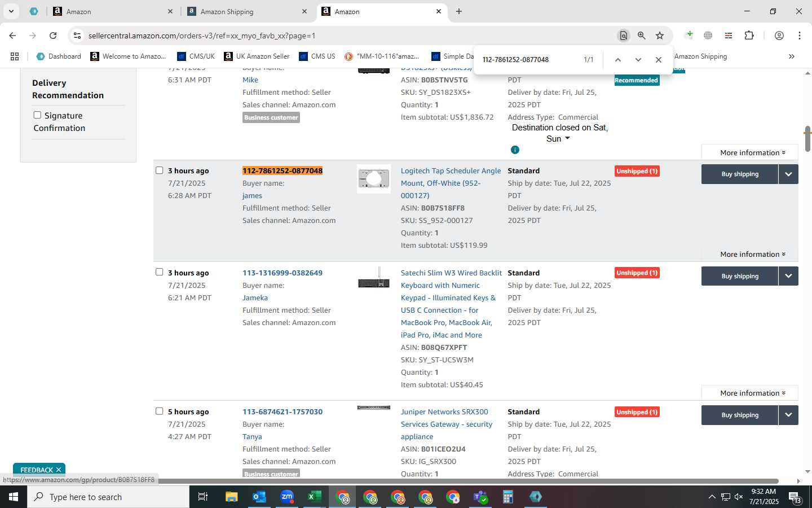Expand the Destination closed on Sat, Sun dropdown

(x=567, y=139)
